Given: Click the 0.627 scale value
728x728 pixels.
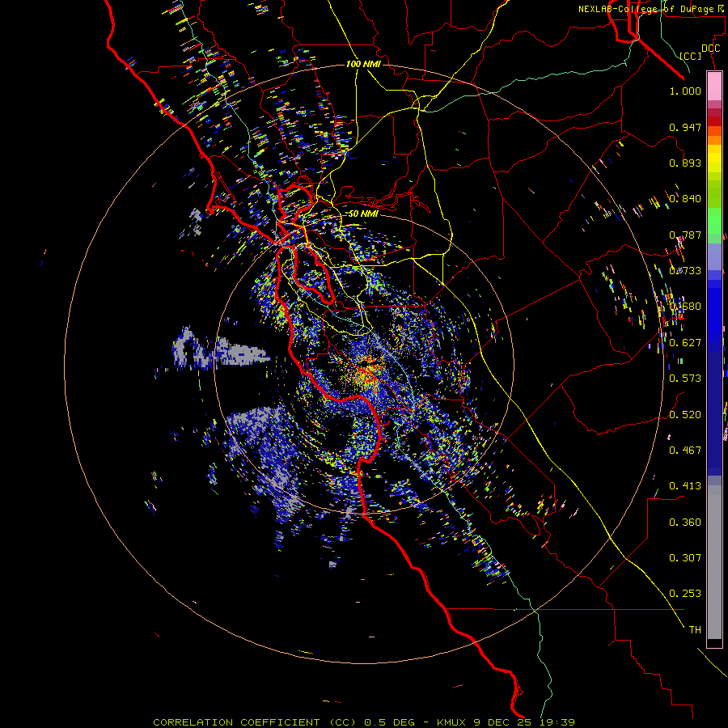Looking at the screenshot, I should click(x=685, y=343).
